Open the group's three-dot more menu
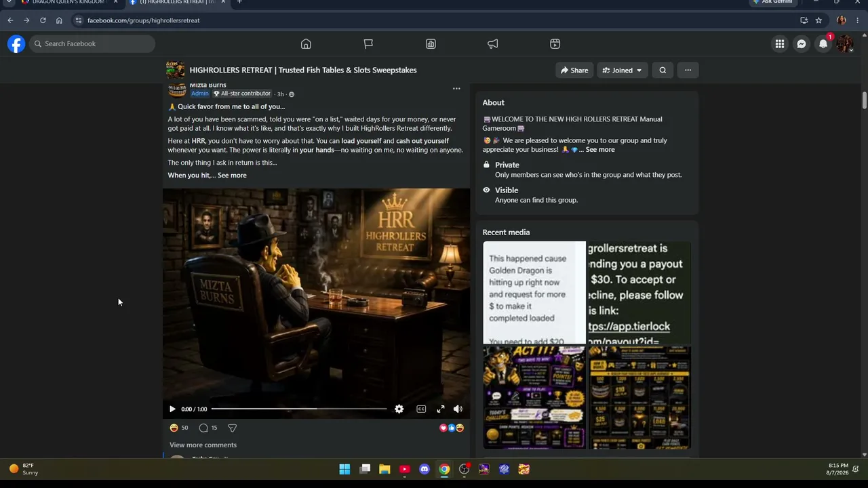868x488 pixels. point(688,70)
